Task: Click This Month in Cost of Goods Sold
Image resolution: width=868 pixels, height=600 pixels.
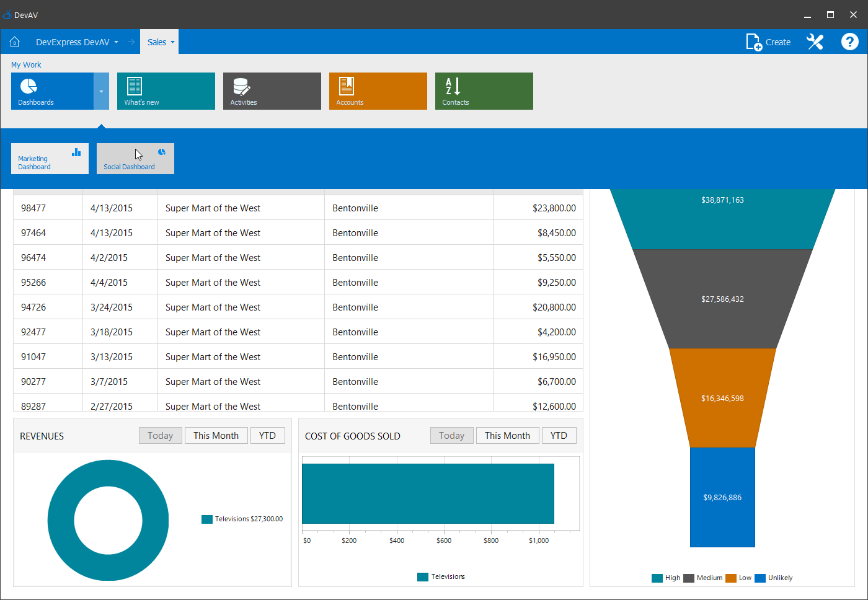Action: click(507, 436)
